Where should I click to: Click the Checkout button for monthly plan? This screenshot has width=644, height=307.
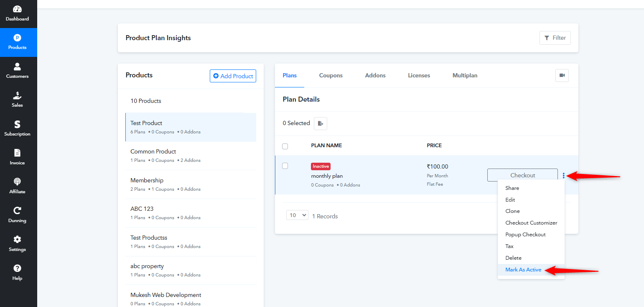[x=522, y=175]
